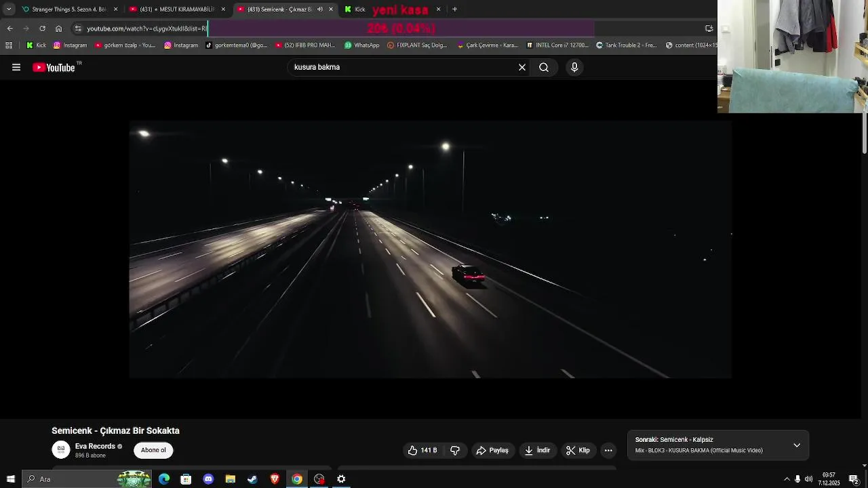
Task: Click the Sonraki: Semicenk Kalpsiz text
Action: pyautogui.click(x=674, y=440)
